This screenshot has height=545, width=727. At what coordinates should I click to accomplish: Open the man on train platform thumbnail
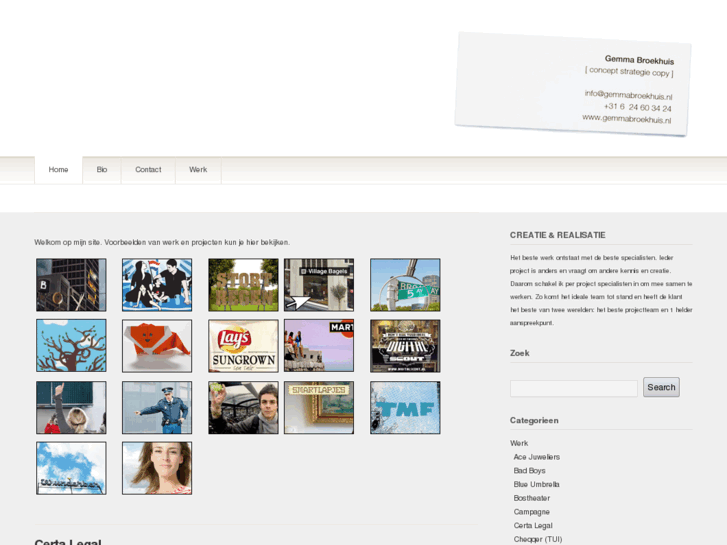[x=243, y=408]
